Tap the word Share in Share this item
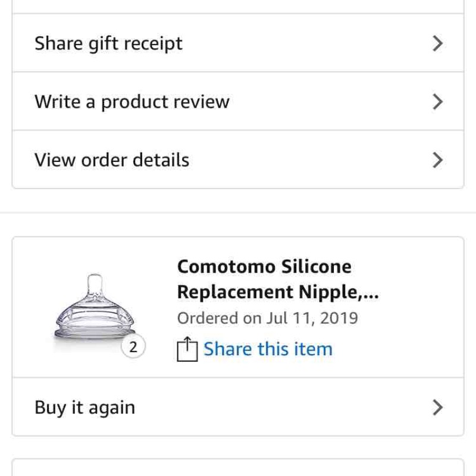476x476 pixels. point(228,349)
